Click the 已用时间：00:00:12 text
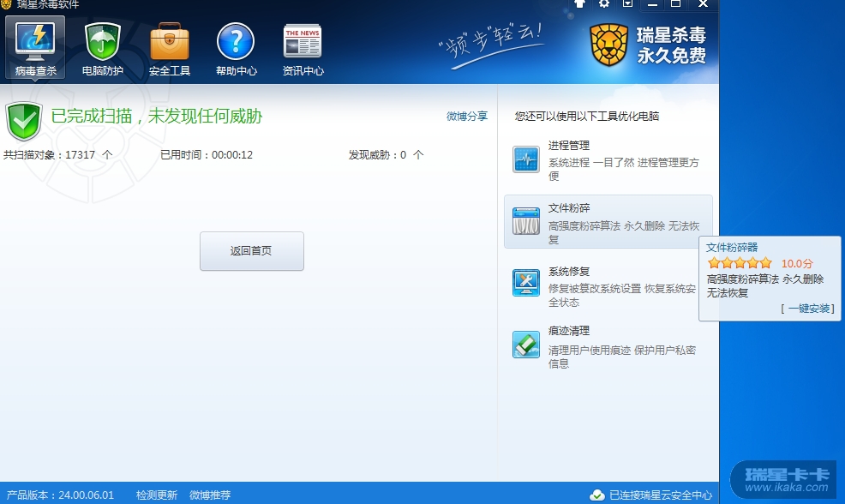The height and width of the screenshot is (504, 845). click(207, 155)
